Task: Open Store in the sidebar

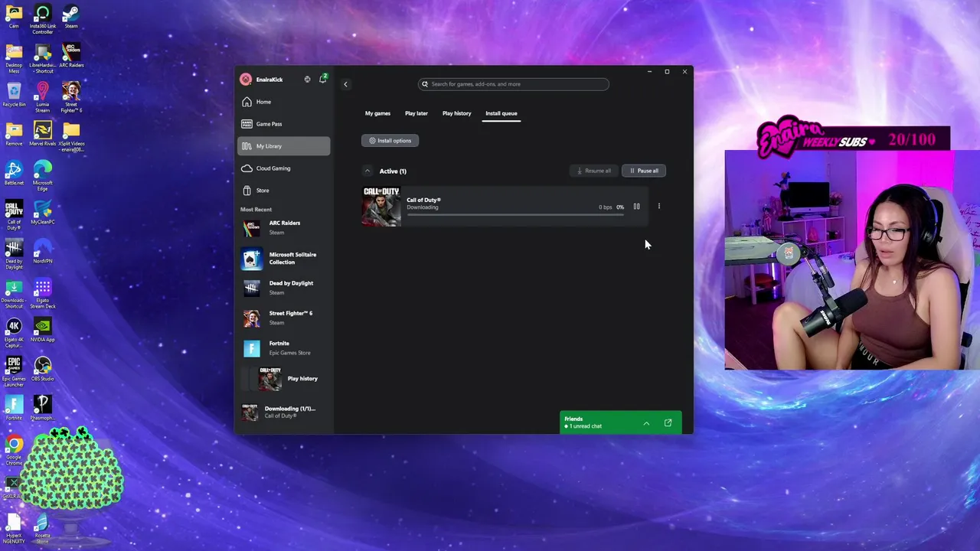Action: click(283, 191)
